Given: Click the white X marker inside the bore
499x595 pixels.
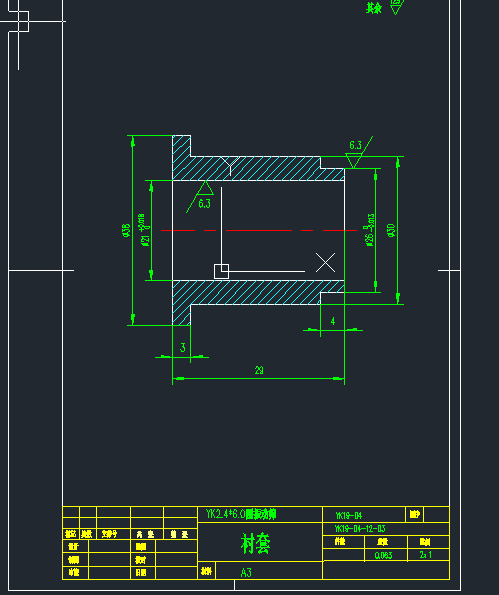Looking at the screenshot, I should (x=326, y=263).
